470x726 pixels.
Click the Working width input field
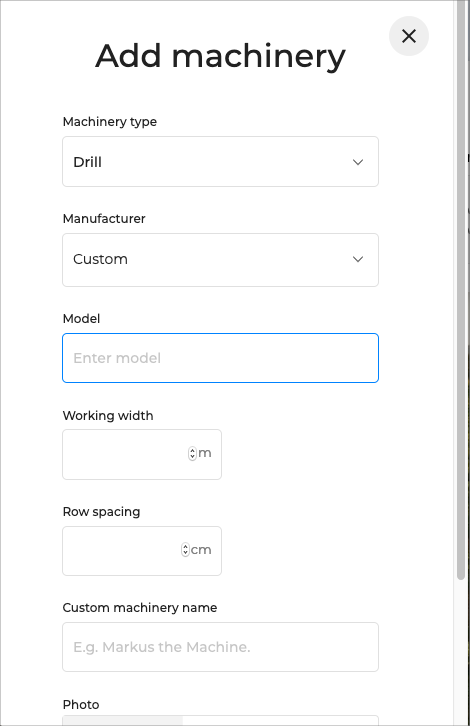click(142, 454)
